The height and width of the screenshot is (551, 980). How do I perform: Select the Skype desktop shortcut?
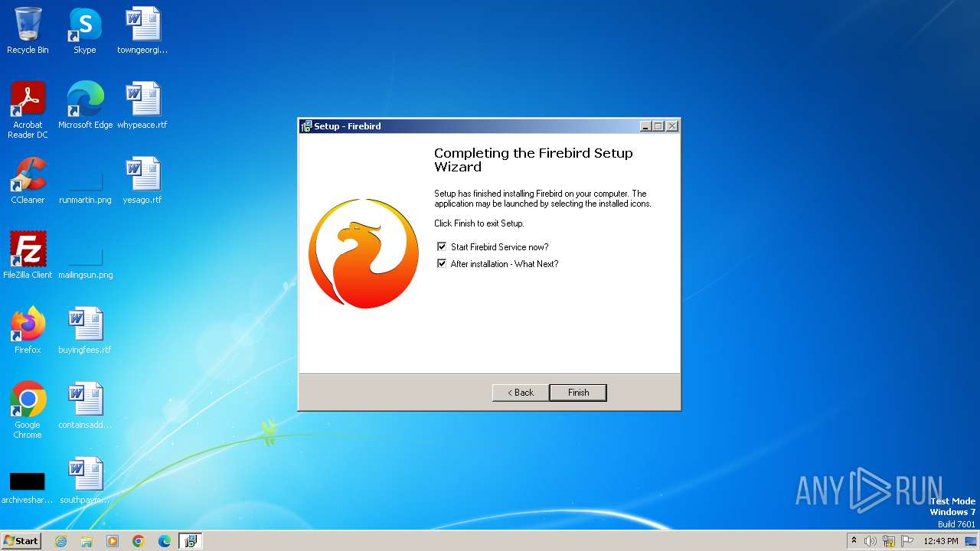point(85,31)
